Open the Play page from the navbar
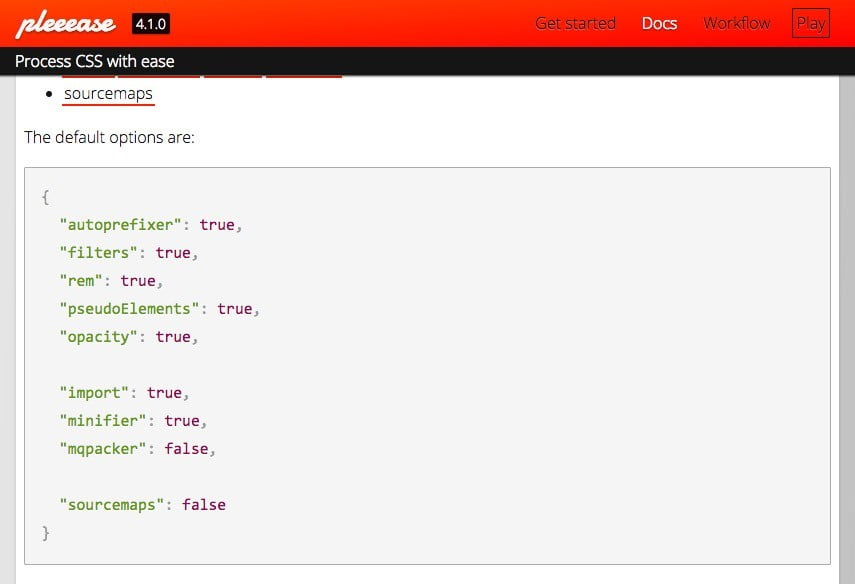Screen dimensions: 855x584 coord(810,22)
